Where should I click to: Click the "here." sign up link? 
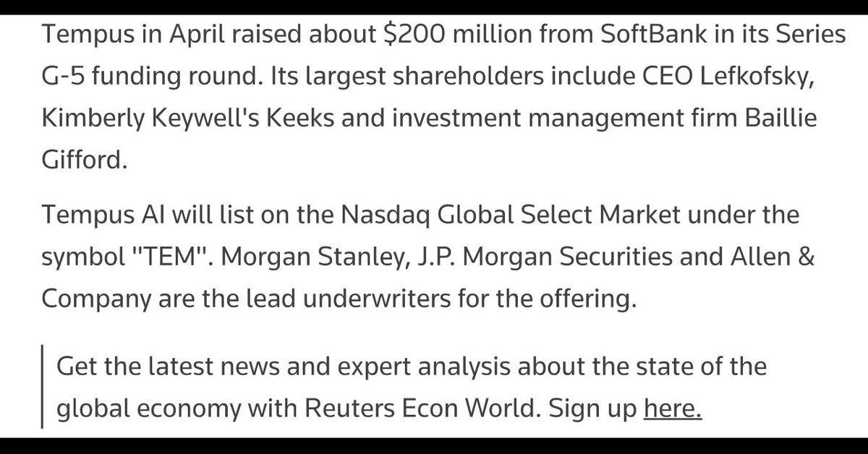coord(673,410)
